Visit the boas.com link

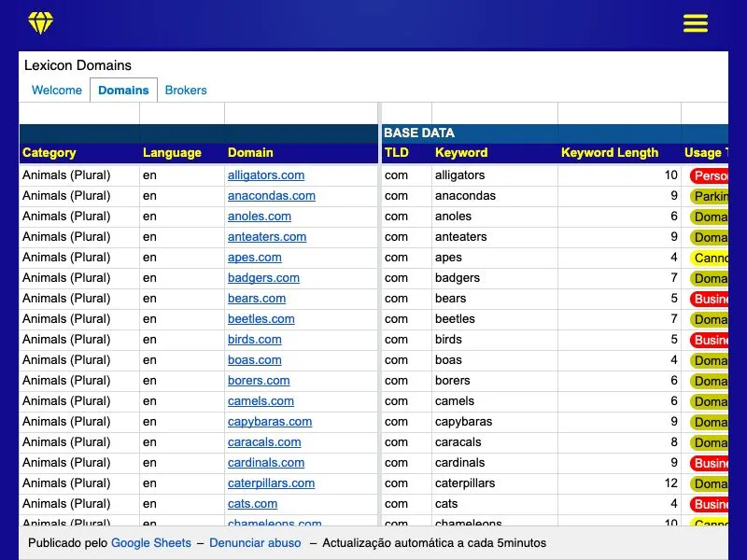click(x=254, y=359)
